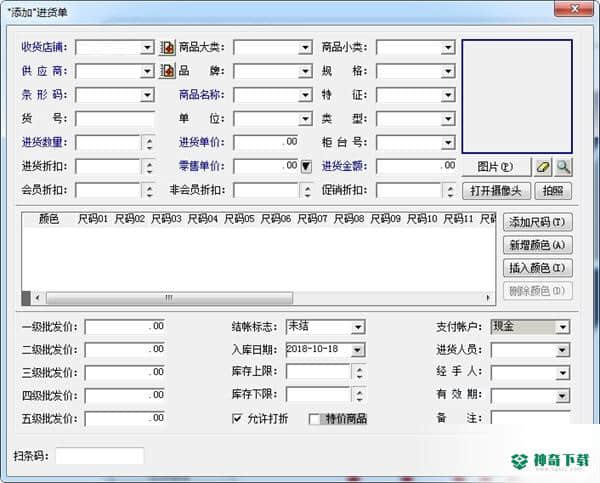This screenshot has width=600, height=483.
Task: Click the 尺码05 column header
Action: (x=239, y=219)
